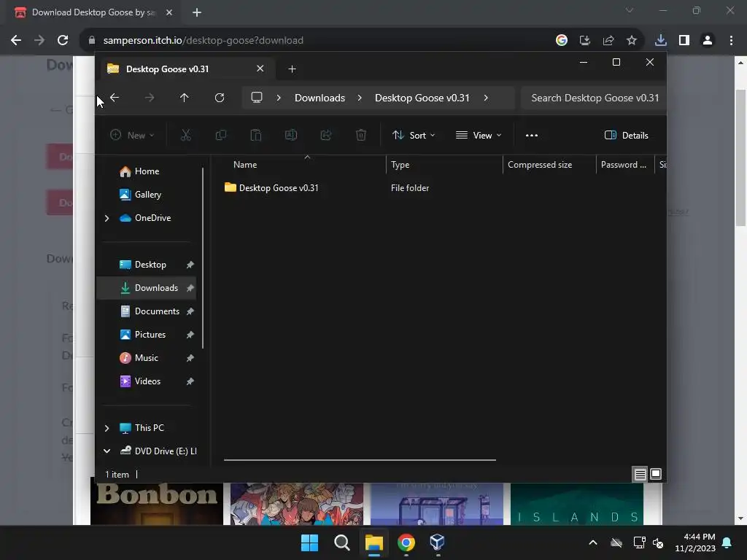Go up one folder level
The image size is (747, 560).
point(185,98)
